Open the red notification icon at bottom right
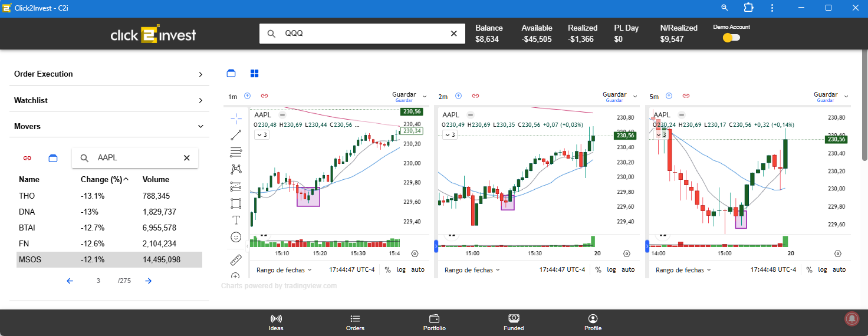This screenshot has width=868, height=336. [x=852, y=318]
